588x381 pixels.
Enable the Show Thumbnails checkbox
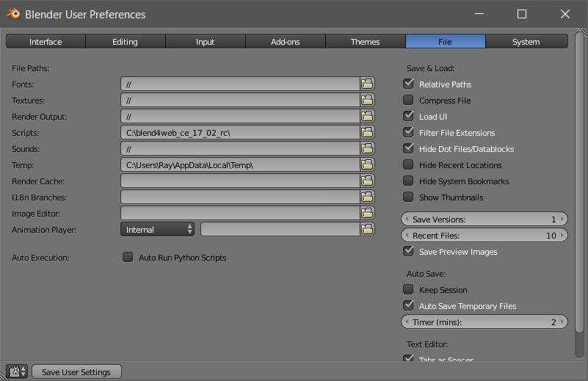click(408, 197)
